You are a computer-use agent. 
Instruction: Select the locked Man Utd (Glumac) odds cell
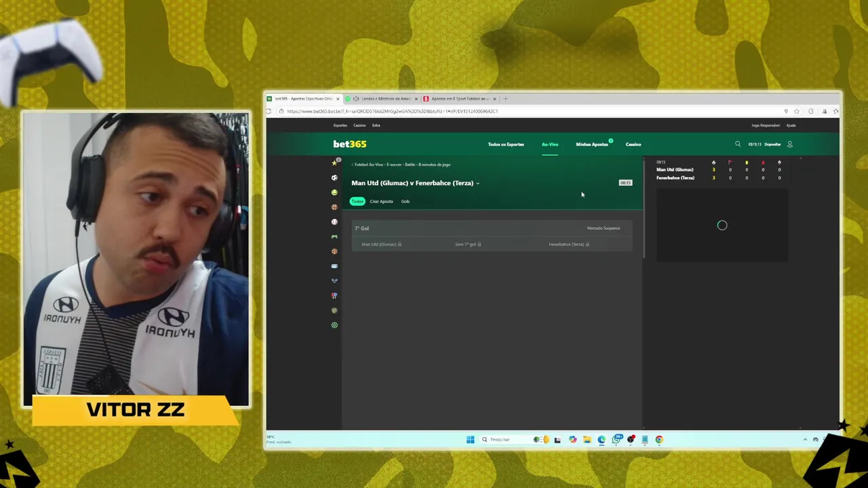(382, 244)
